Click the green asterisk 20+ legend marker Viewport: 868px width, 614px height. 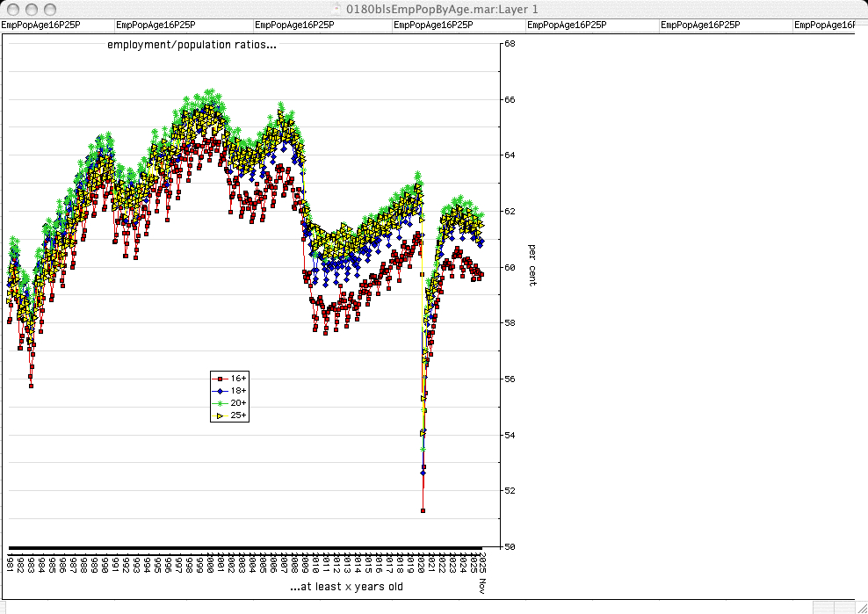click(220, 403)
